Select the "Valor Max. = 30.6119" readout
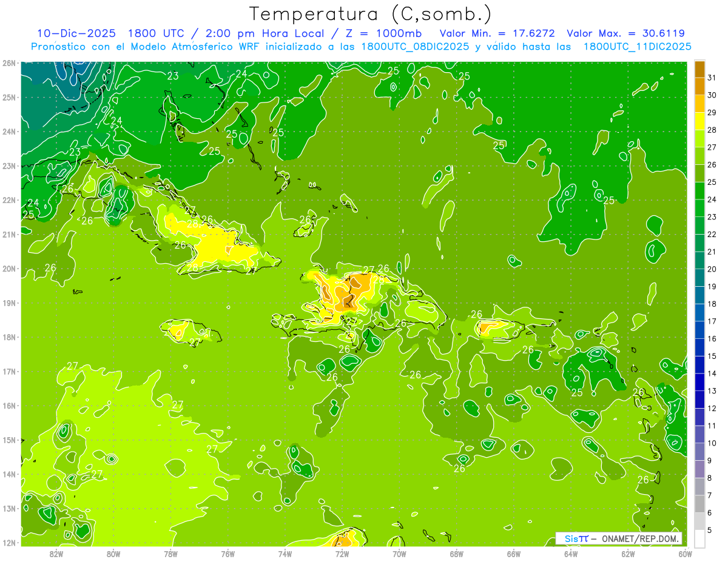728x562 pixels. pyautogui.click(x=625, y=33)
